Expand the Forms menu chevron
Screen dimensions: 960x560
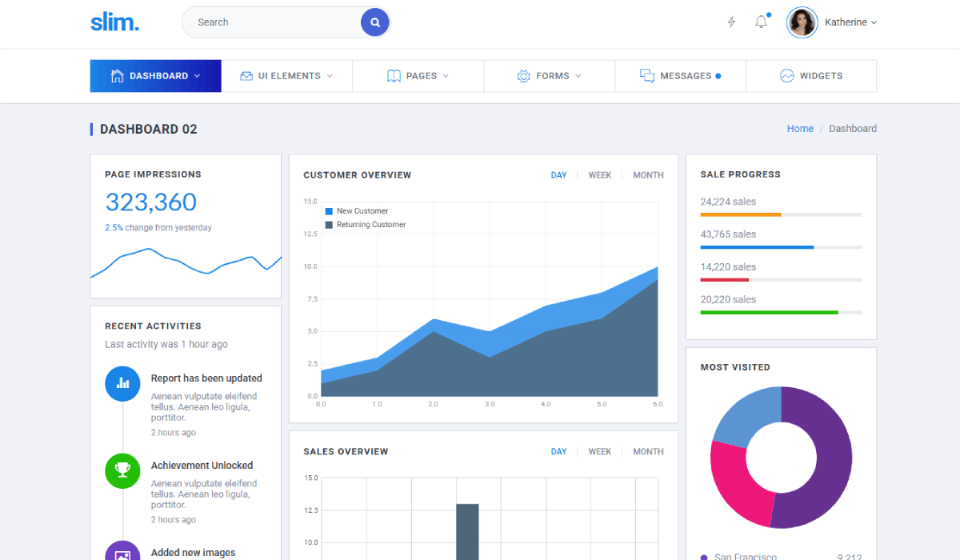(x=578, y=76)
